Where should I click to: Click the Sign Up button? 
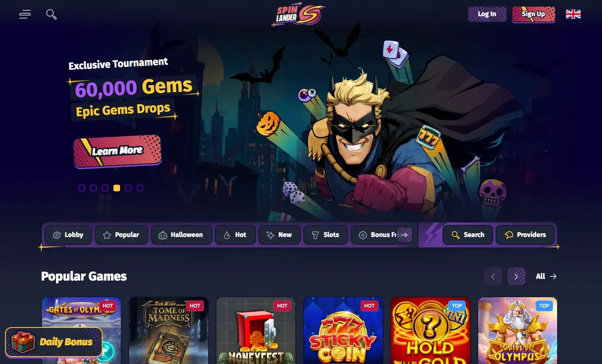pos(533,14)
